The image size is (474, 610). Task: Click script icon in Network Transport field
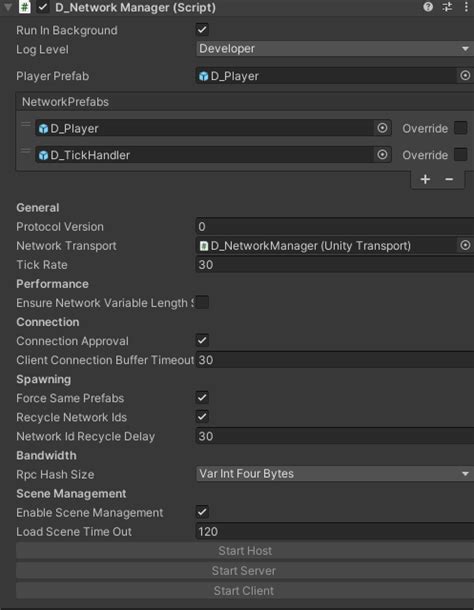tap(204, 246)
